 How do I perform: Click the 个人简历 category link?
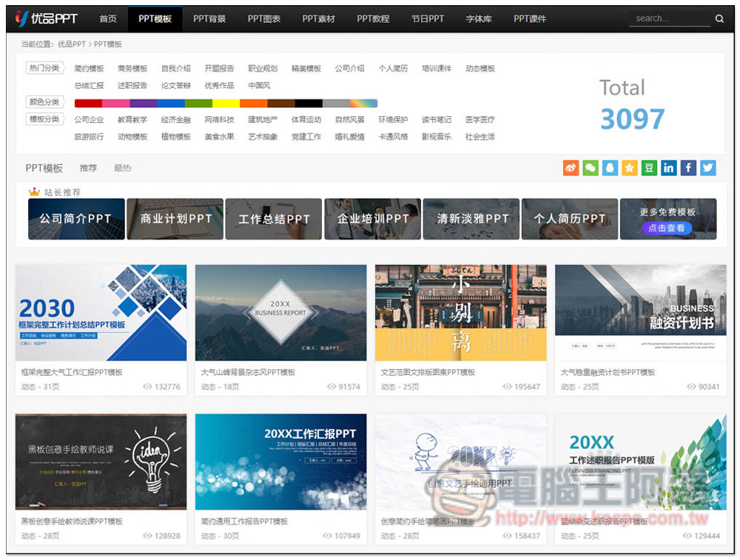click(393, 69)
